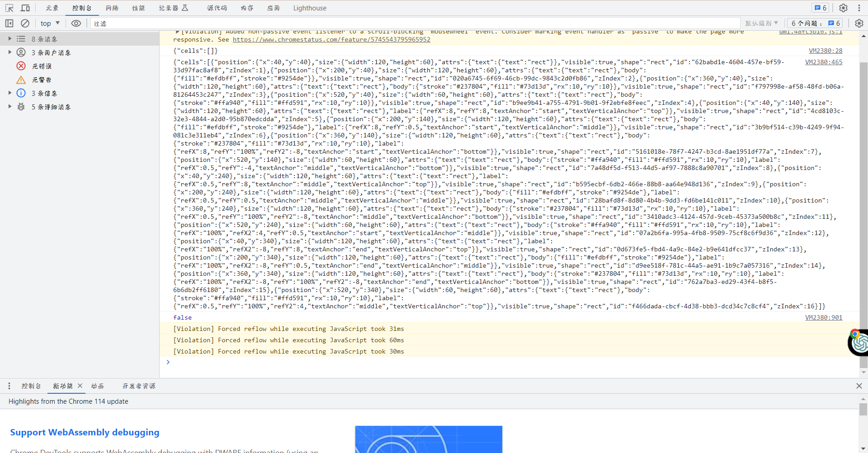Create live expression with the eye icon

click(76, 23)
